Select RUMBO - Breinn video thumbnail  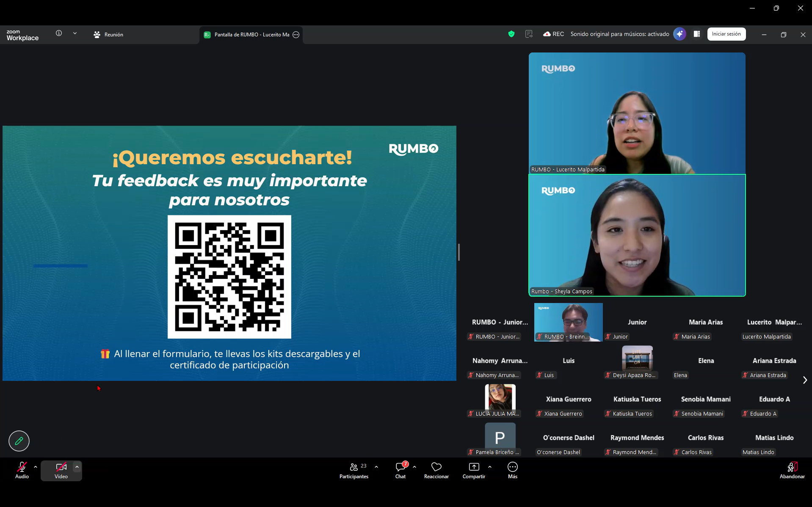coord(568,322)
